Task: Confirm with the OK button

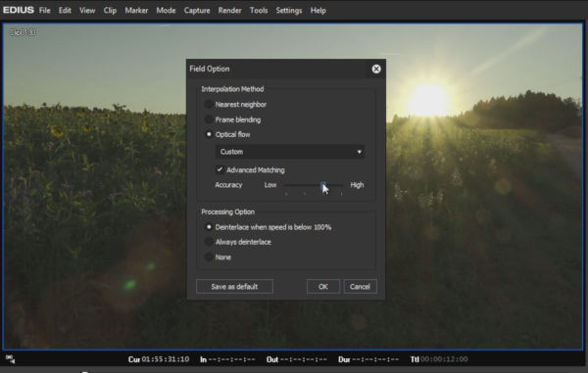Action: tap(322, 287)
